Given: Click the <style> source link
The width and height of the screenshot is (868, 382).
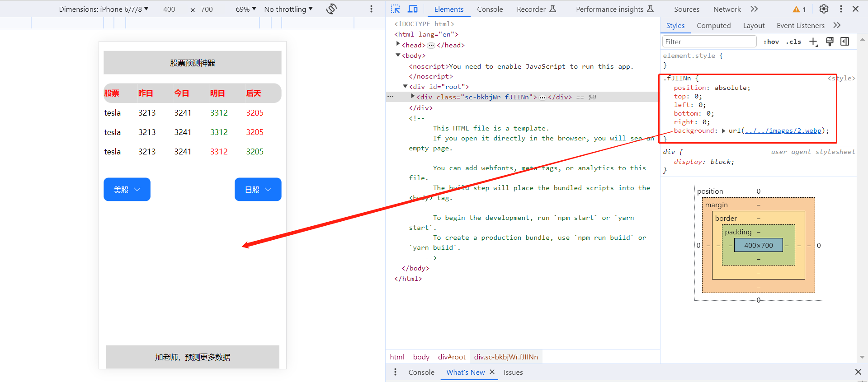Looking at the screenshot, I should [841, 78].
